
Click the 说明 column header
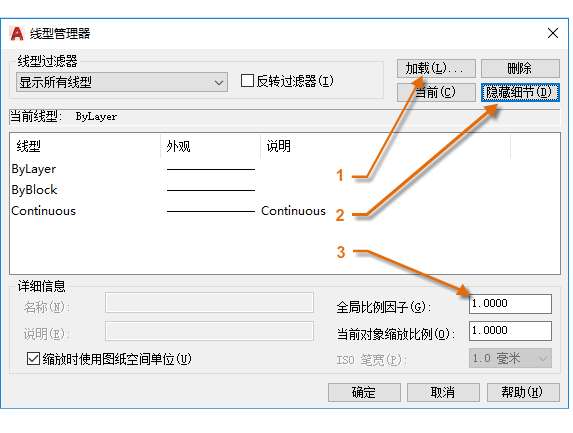386,146
